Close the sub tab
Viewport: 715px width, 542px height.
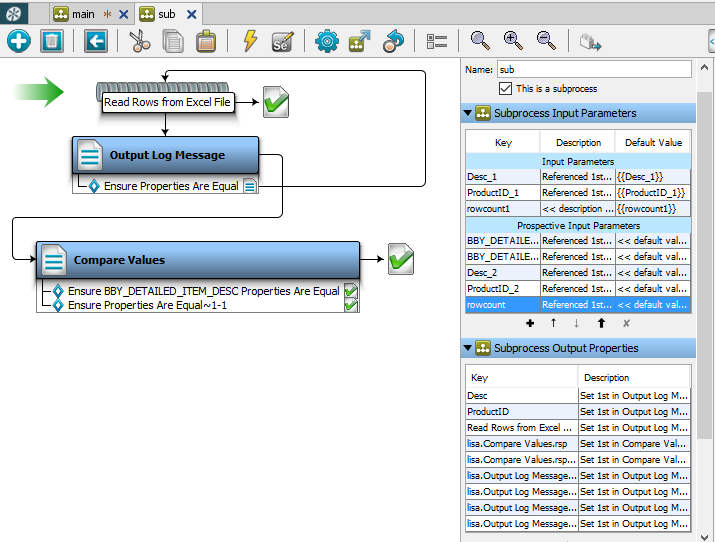[192, 14]
